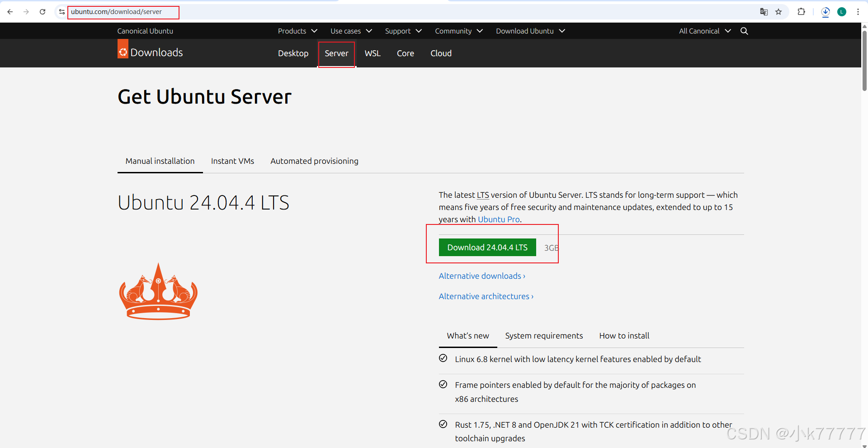Switch to the Core downloads tab
The image size is (868, 448).
(x=405, y=53)
